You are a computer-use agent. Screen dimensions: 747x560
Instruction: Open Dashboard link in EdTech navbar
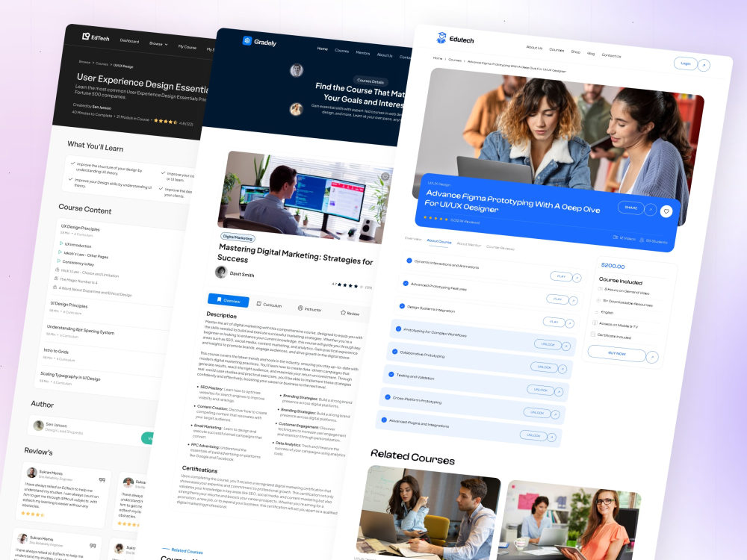pyautogui.click(x=129, y=41)
